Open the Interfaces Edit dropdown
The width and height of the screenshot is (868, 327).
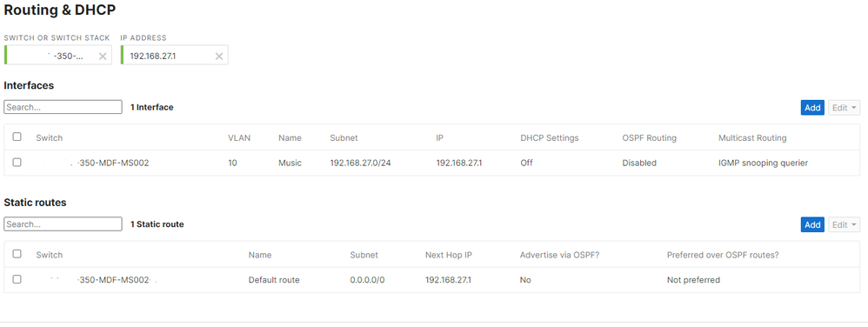pyautogui.click(x=845, y=107)
